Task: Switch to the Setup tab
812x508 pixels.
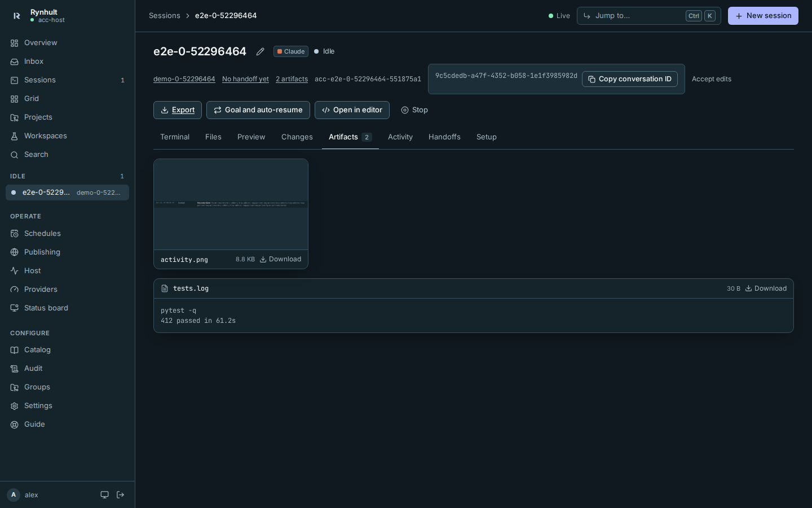Action: [x=487, y=137]
